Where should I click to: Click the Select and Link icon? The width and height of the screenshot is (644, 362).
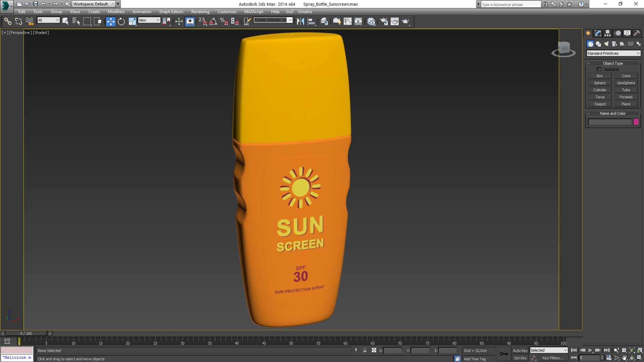click(x=7, y=21)
